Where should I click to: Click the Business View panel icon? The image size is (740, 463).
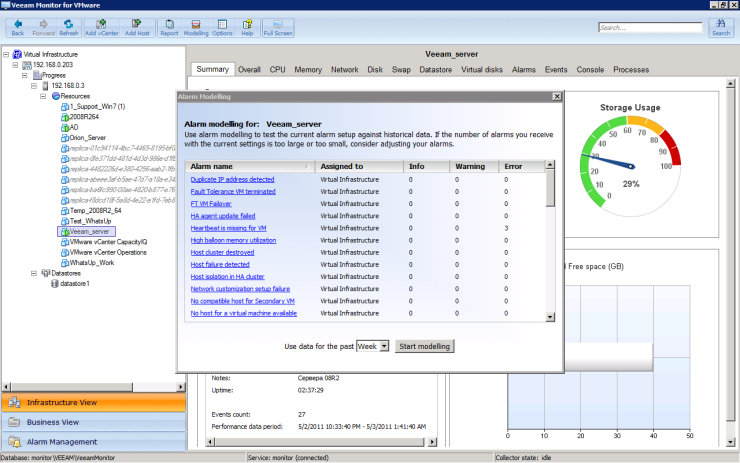coord(15,422)
